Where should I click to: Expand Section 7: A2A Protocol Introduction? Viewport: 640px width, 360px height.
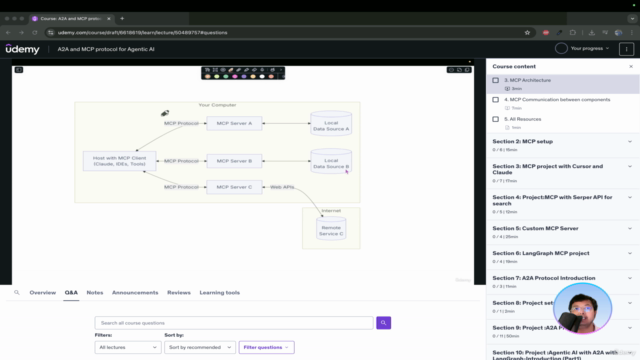[630, 278]
